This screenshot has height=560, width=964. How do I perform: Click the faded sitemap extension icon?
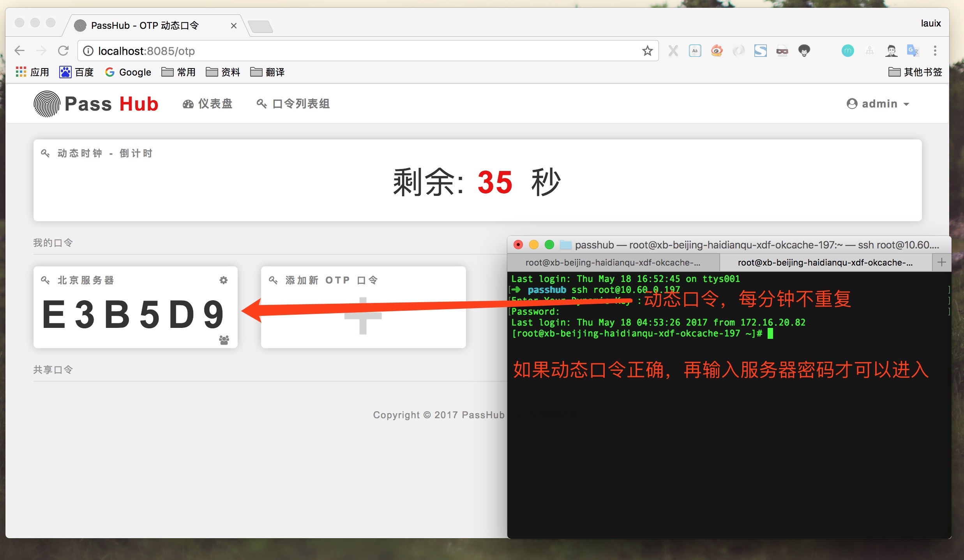(869, 51)
